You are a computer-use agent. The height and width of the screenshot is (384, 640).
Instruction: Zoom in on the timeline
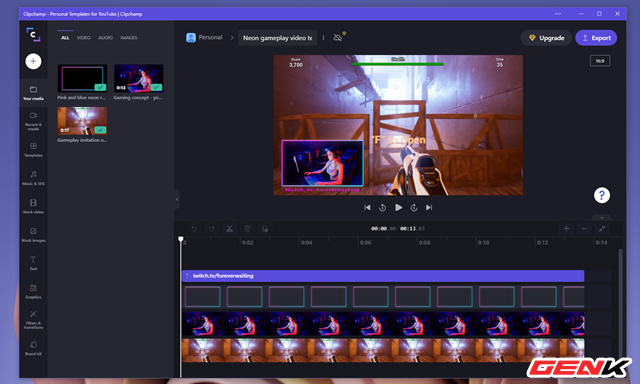pos(566,229)
